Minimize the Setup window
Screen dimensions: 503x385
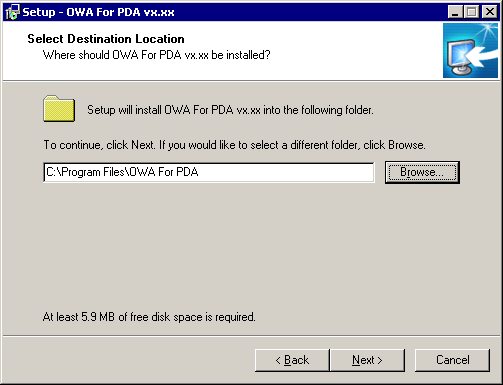(455, 12)
